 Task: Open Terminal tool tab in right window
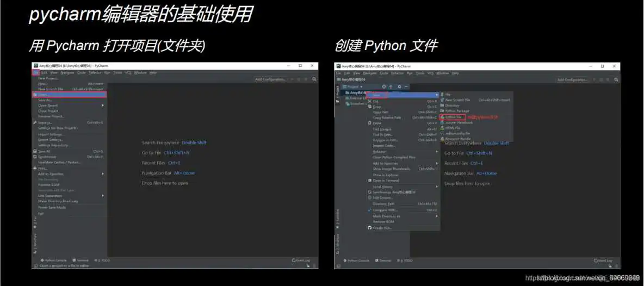383,260
